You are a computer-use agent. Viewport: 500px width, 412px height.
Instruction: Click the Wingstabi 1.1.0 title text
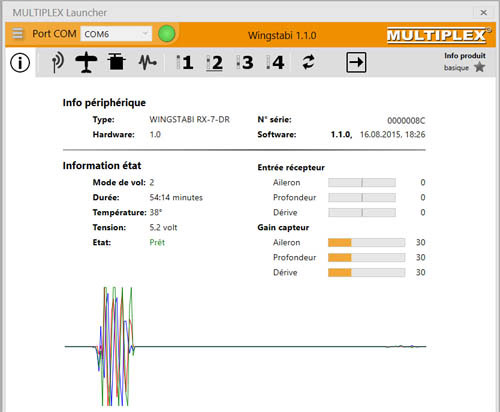(282, 35)
